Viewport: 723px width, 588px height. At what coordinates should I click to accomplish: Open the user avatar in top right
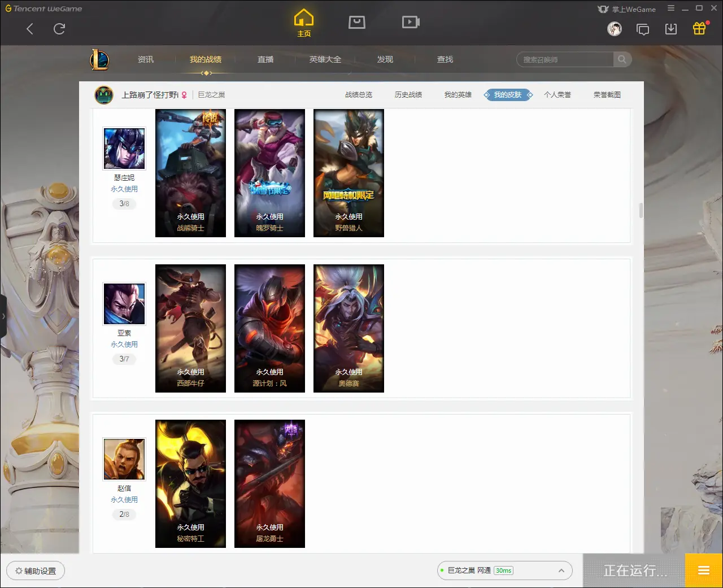[x=615, y=29]
